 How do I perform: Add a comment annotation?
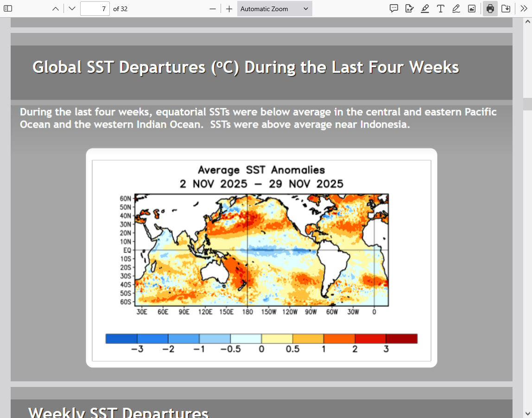394,8
